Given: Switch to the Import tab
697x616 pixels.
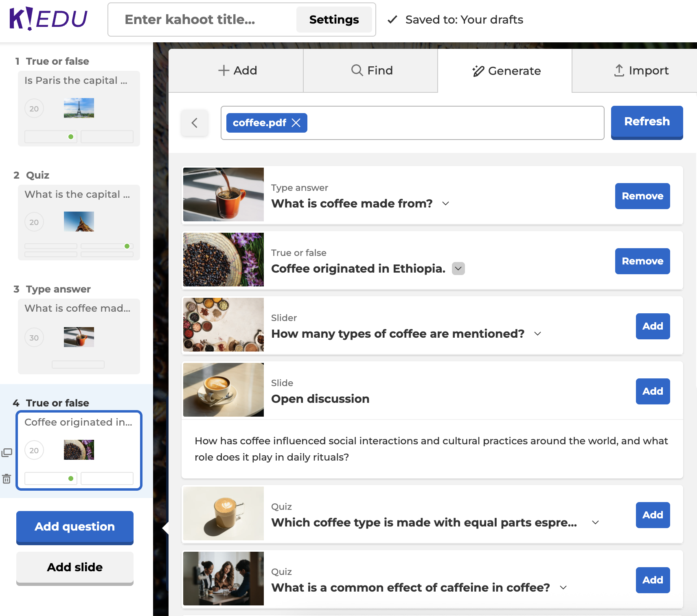Looking at the screenshot, I should point(642,70).
